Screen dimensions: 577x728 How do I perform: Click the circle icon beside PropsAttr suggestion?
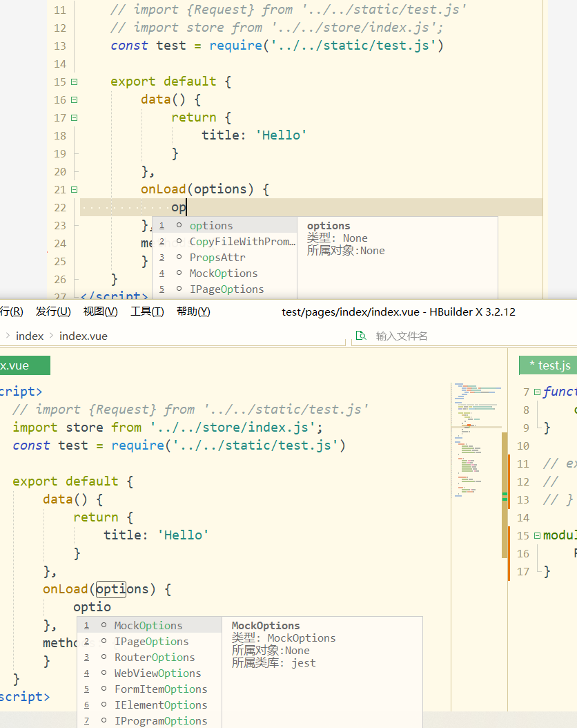pyautogui.click(x=179, y=257)
